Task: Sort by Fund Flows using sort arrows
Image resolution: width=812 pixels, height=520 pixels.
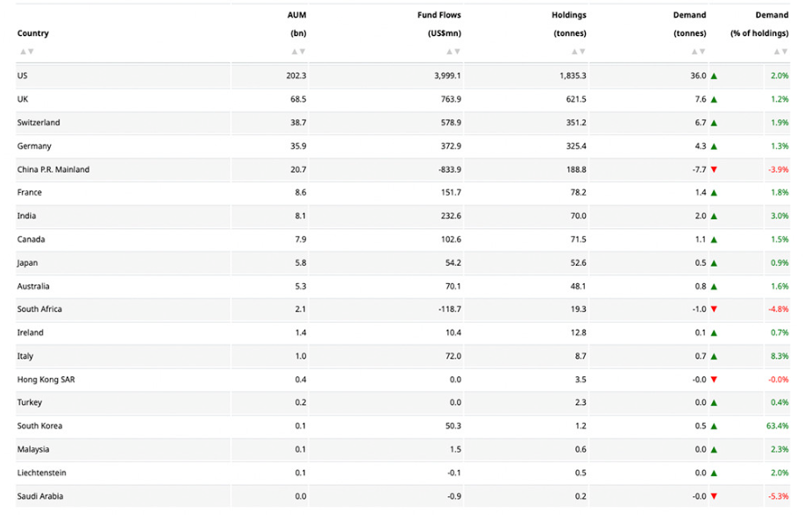Action: coord(452,52)
